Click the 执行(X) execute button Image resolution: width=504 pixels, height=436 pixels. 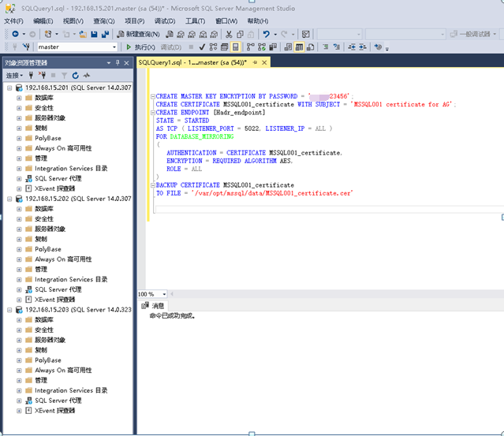click(140, 47)
